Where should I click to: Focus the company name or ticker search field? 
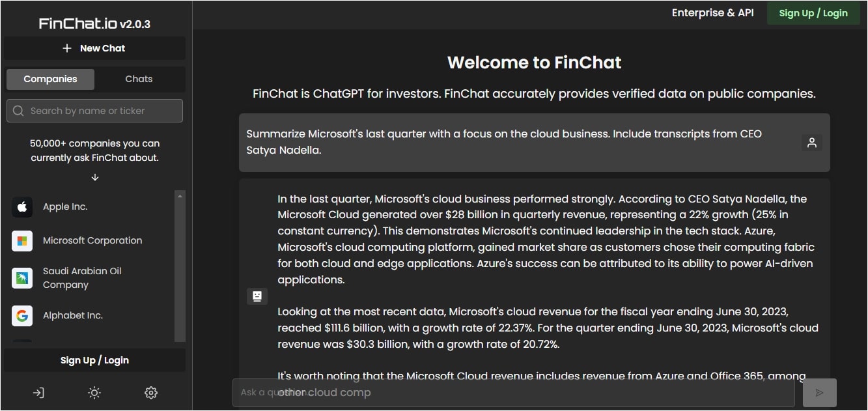pyautogui.click(x=95, y=111)
